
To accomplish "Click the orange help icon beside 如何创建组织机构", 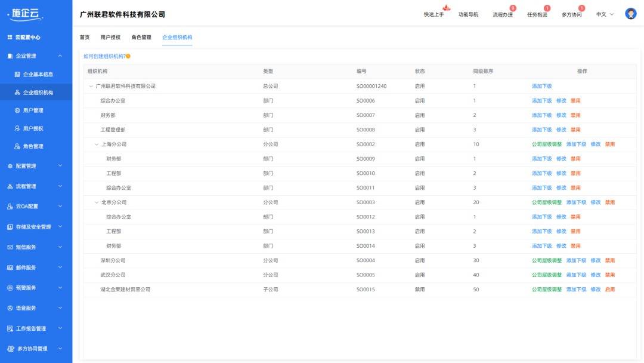I will 128,56.
